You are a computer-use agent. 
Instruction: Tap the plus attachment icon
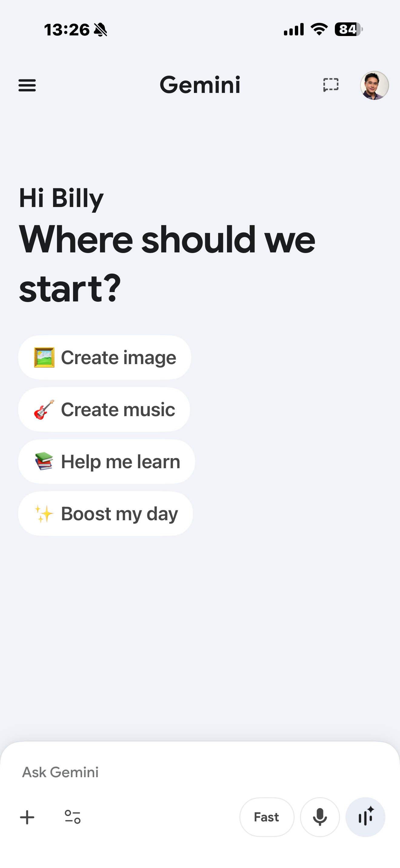pyautogui.click(x=27, y=817)
